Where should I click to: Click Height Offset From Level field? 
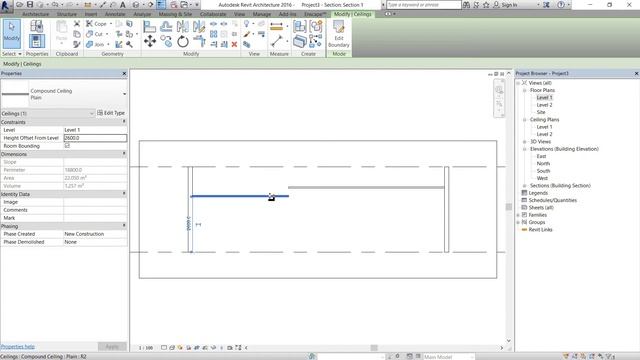pos(95,138)
